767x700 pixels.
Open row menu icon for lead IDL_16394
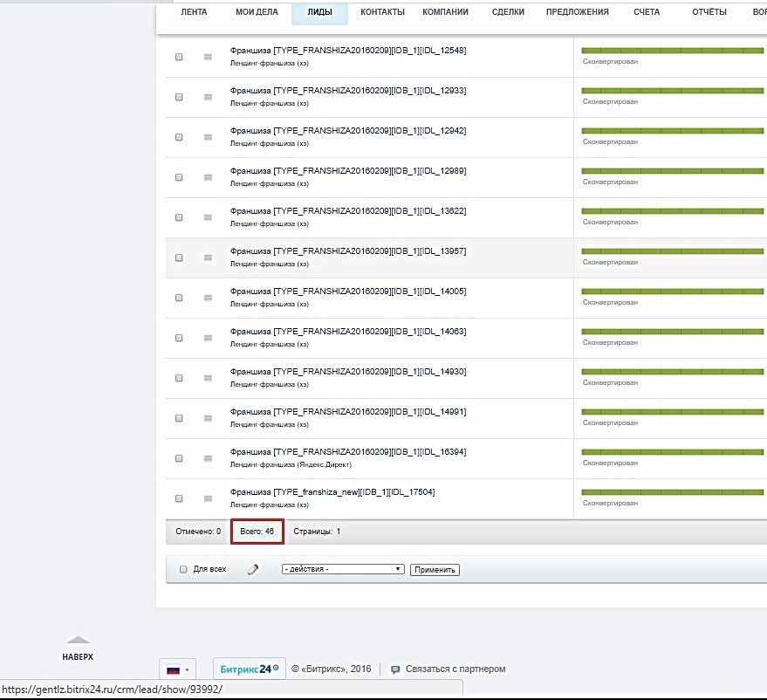pyautogui.click(x=208, y=458)
